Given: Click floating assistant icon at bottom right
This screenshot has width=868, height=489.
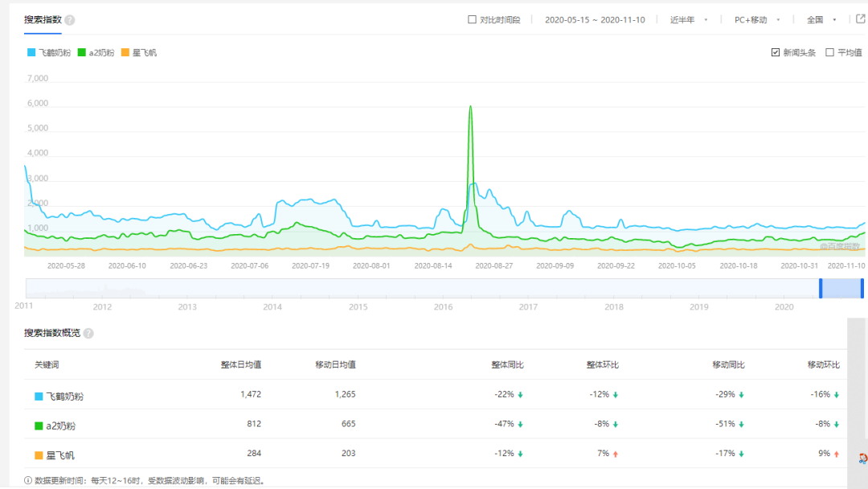Looking at the screenshot, I should click(863, 458).
